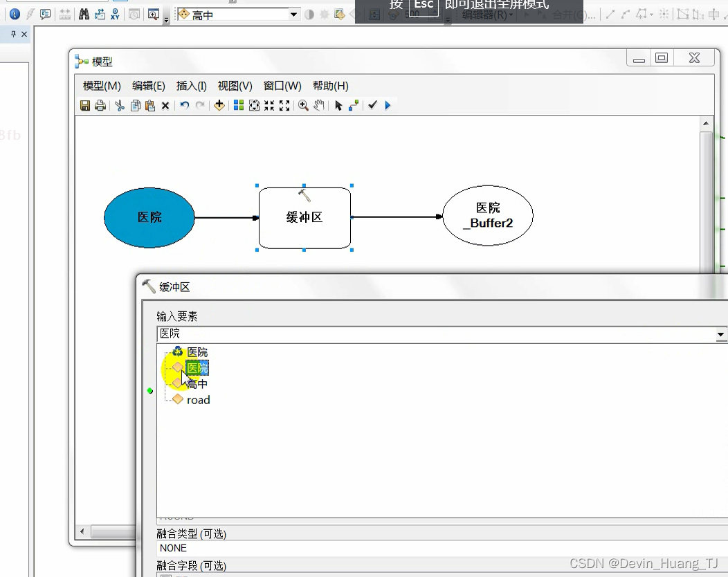Click the Identify info icon on main toolbar

pyautogui.click(x=15, y=14)
